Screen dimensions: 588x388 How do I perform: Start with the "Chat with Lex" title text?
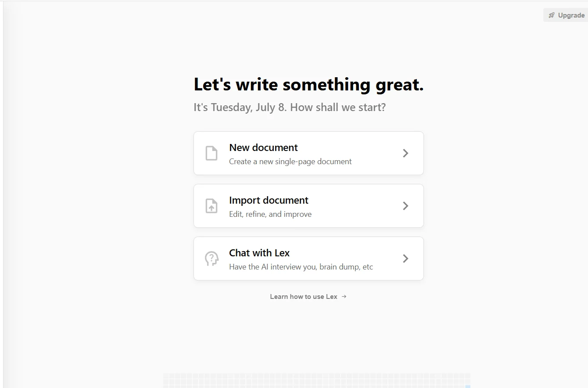tap(259, 253)
